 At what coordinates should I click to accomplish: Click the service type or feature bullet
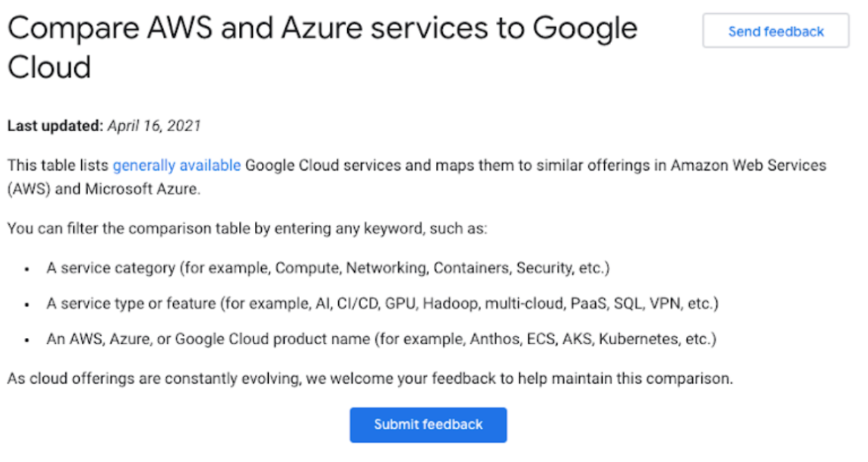pos(383,304)
